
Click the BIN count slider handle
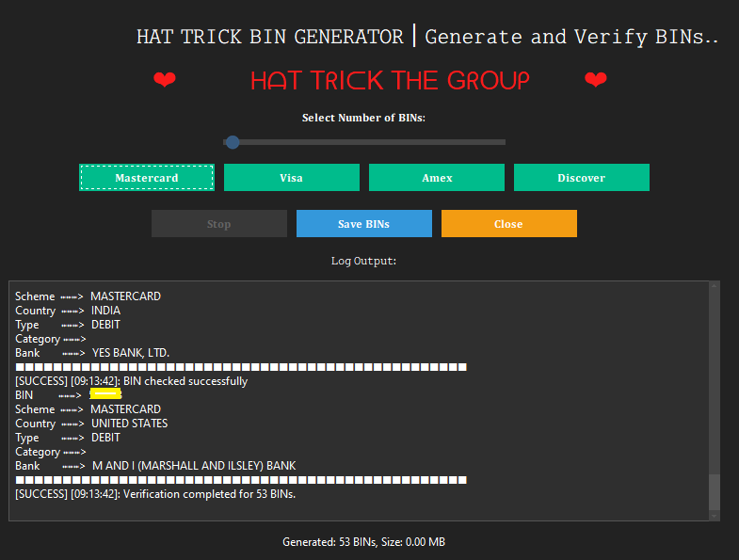[x=233, y=142]
